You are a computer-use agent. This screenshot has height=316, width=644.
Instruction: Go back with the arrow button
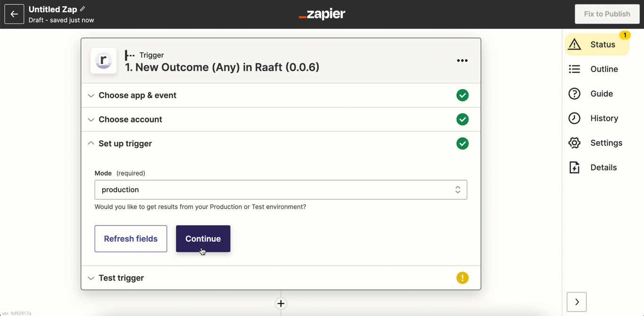click(14, 14)
